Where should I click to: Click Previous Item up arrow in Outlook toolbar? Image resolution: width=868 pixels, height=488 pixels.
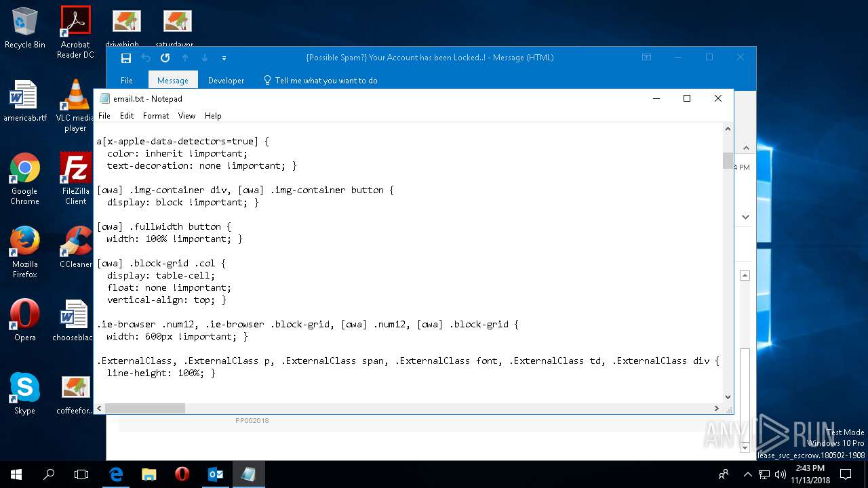[x=184, y=58]
